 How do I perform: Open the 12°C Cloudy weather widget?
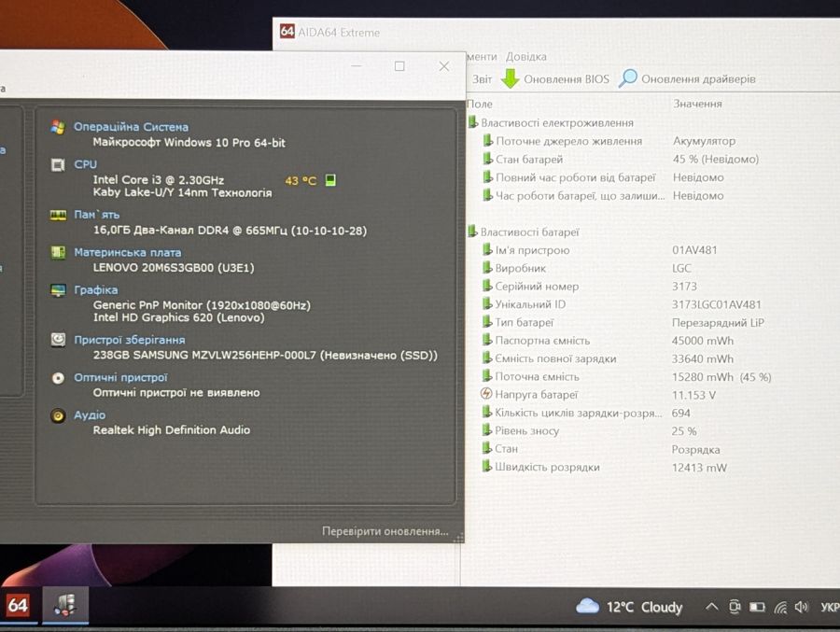pos(629,607)
